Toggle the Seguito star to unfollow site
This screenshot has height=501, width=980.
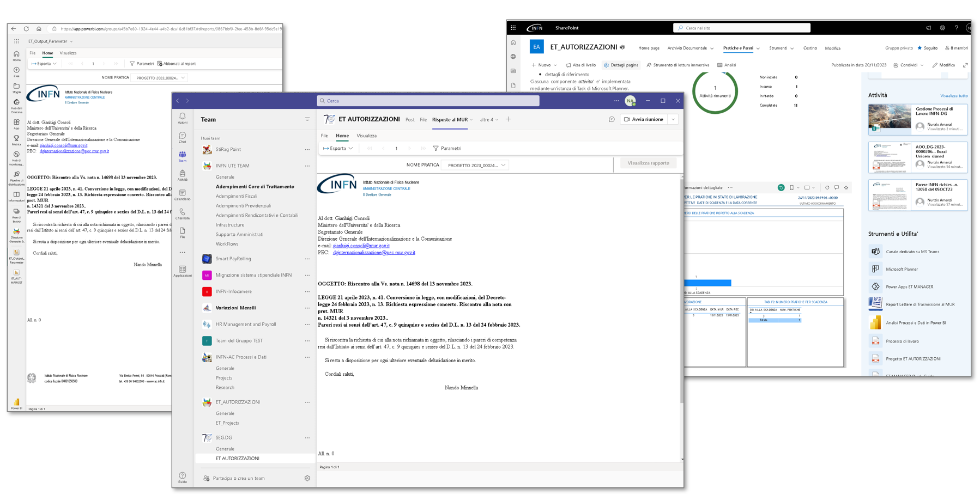click(x=927, y=48)
